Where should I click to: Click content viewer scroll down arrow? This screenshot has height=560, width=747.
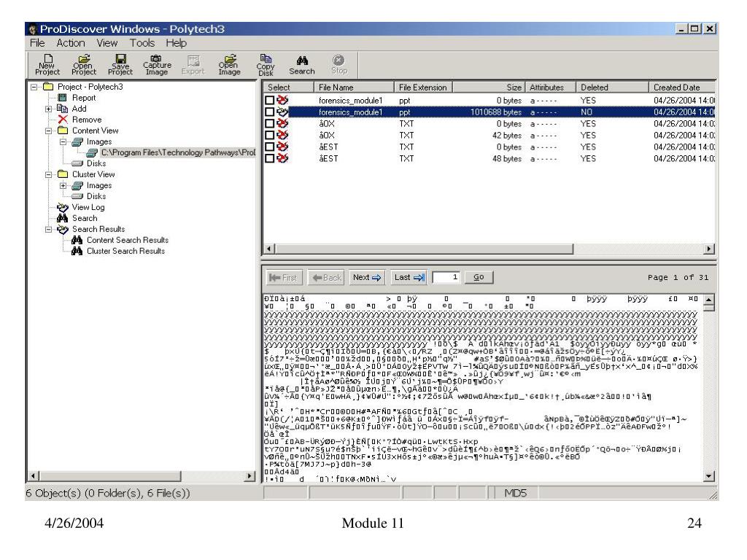[x=709, y=476]
